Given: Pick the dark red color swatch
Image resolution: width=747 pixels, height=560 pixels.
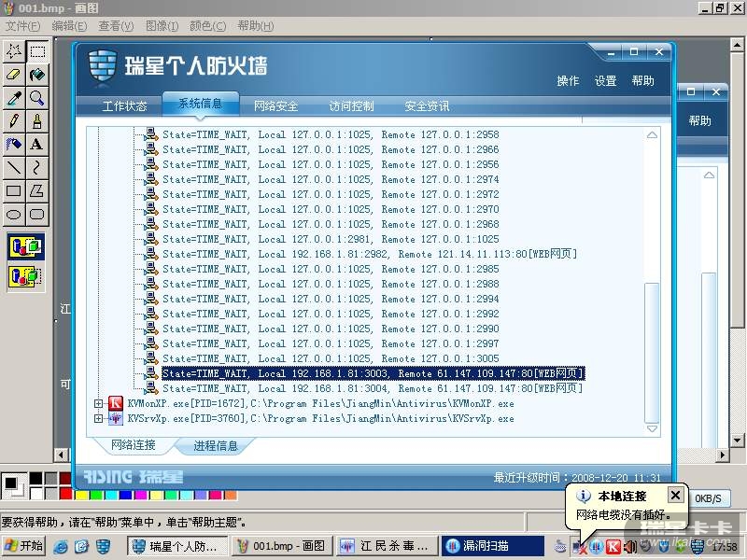Looking at the screenshot, I should 65,478.
